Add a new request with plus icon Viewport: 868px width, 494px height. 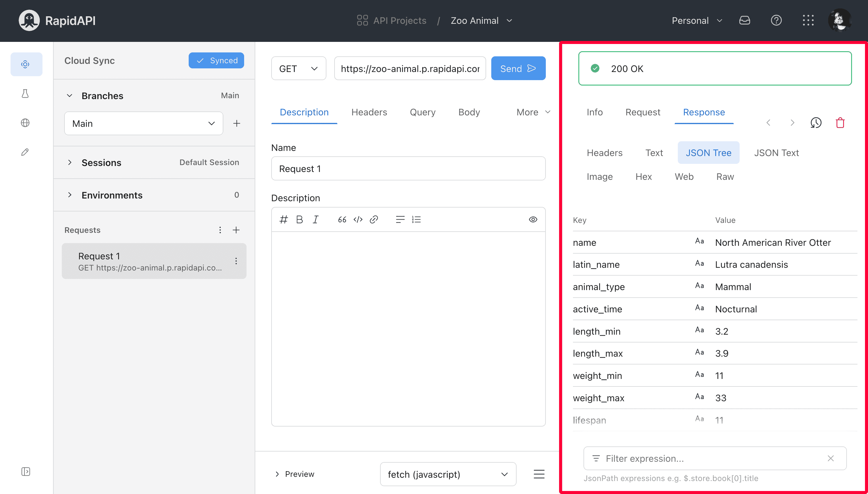tap(236, 230)
